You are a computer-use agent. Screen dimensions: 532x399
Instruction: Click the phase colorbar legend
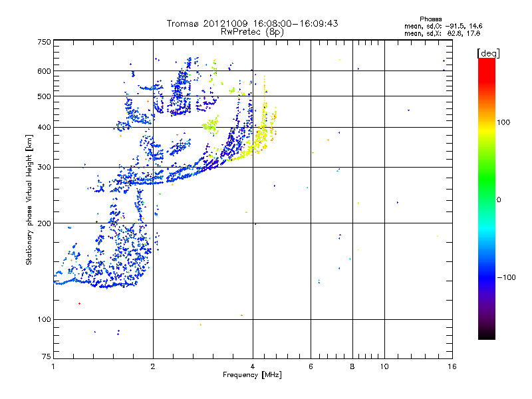pyautogui.click(x=487, y=198)
